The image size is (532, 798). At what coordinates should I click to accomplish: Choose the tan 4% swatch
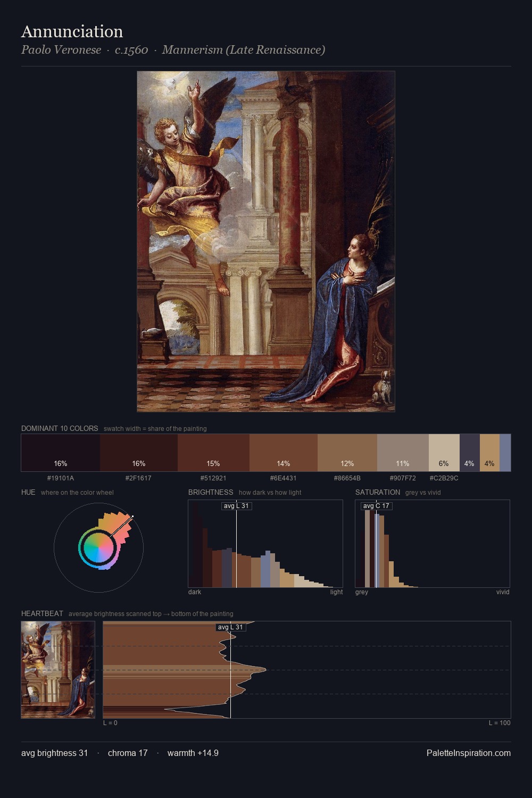tap(489, 453)
